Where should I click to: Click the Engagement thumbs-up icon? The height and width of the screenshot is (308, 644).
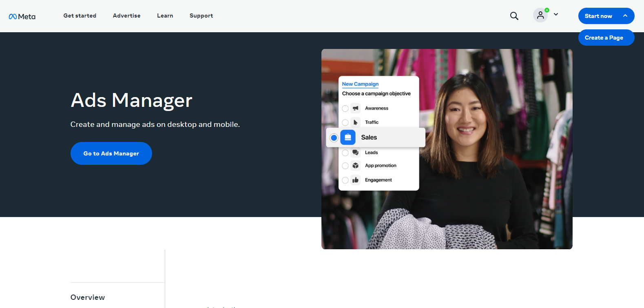pyautogui.click(x=356, y=180)
